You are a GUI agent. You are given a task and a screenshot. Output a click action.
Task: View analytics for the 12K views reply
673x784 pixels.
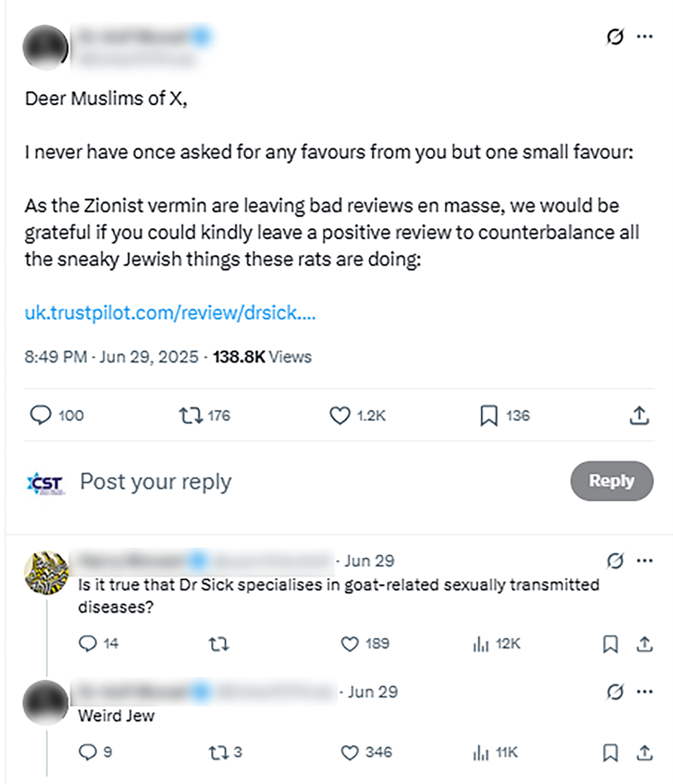[x=481, y=644]
